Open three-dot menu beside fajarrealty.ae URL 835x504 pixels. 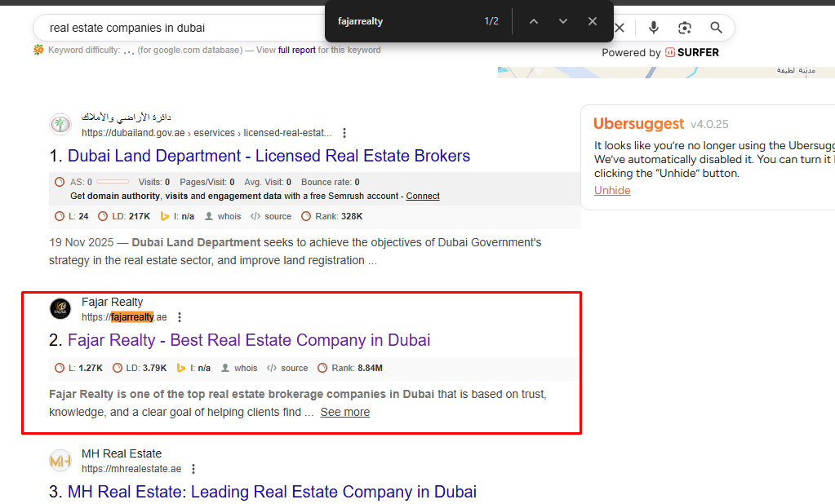coord(180,317)
